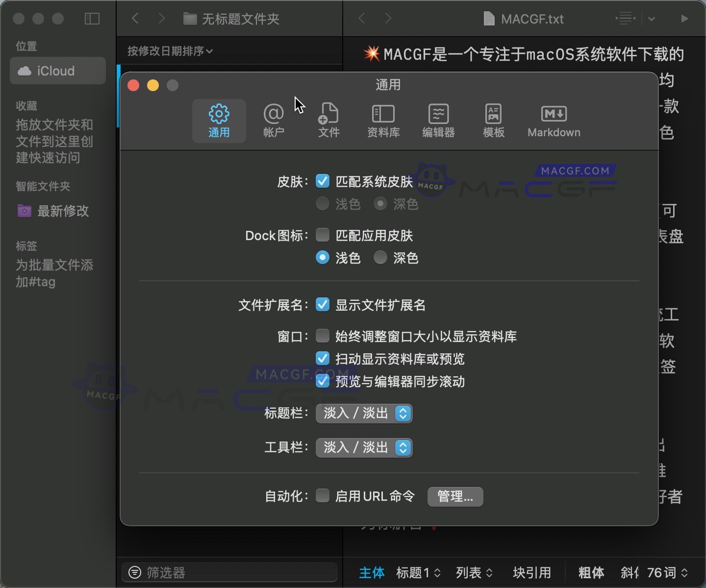Enable 匹配应用皮肤 for Dock 图标

pyautogui.click(x=323, y=235)
